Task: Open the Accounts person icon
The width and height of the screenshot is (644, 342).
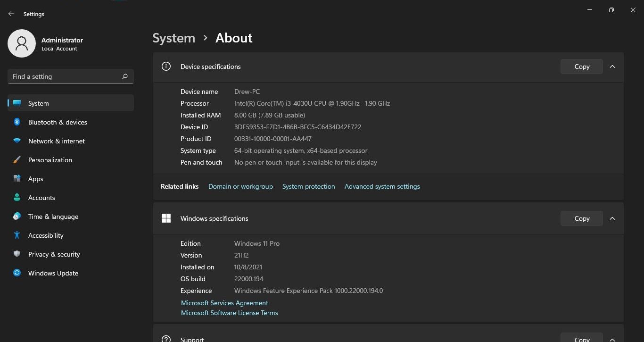Action: click(x=17, y=198)
